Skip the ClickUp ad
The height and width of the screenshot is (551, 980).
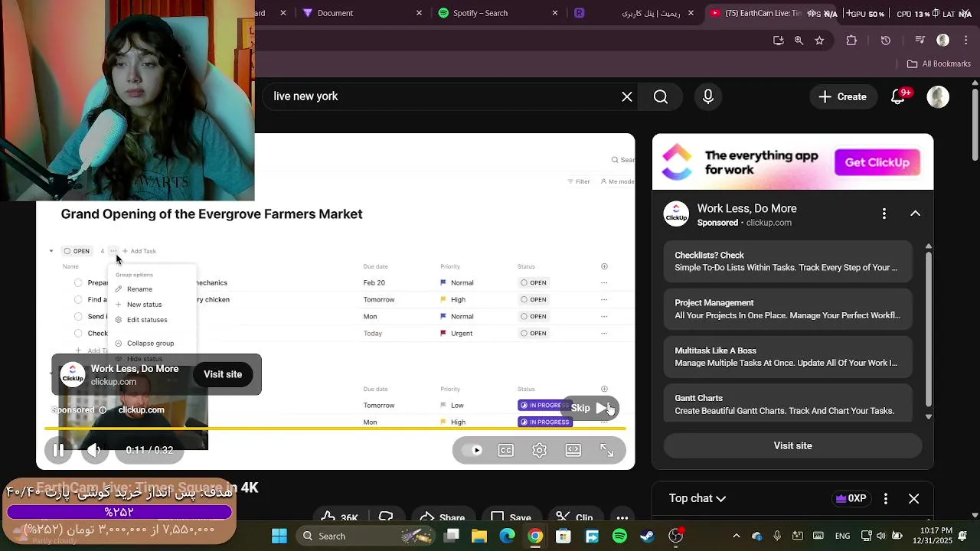pyautogui.click(x=590, y=408)
